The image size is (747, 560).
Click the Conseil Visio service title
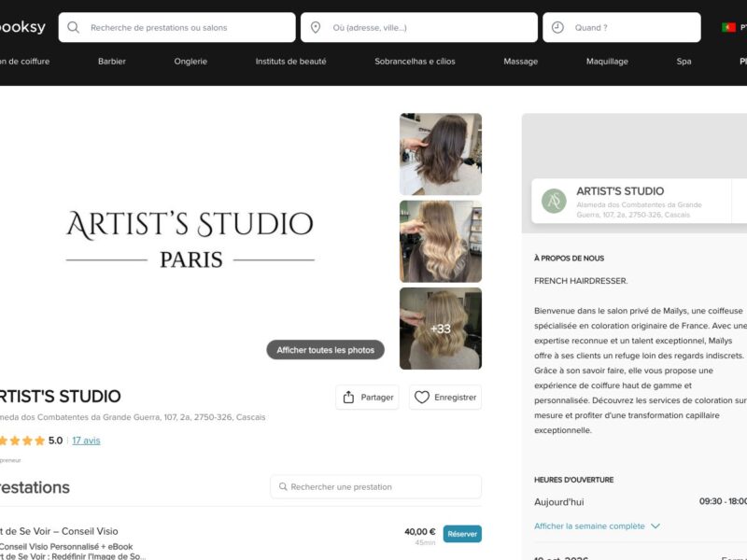59,531
